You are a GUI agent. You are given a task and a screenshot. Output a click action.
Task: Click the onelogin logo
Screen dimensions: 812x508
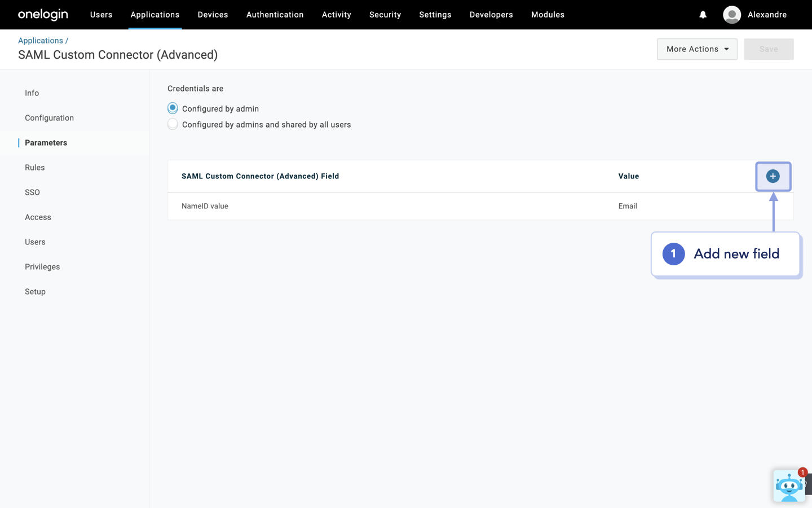[43, 15]
